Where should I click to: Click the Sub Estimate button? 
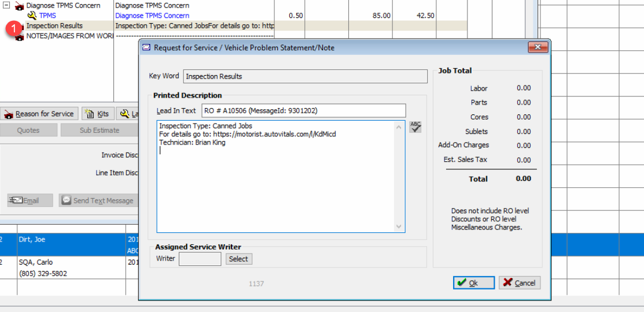(99, 131)
